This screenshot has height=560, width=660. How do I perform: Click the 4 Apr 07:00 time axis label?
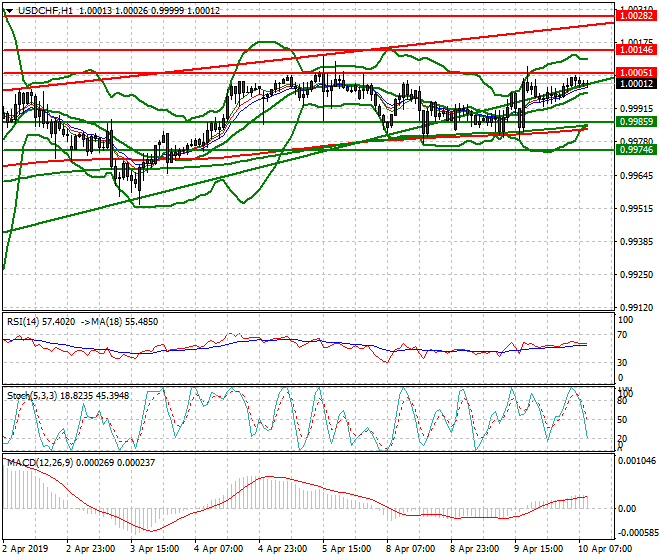[219, 549]
